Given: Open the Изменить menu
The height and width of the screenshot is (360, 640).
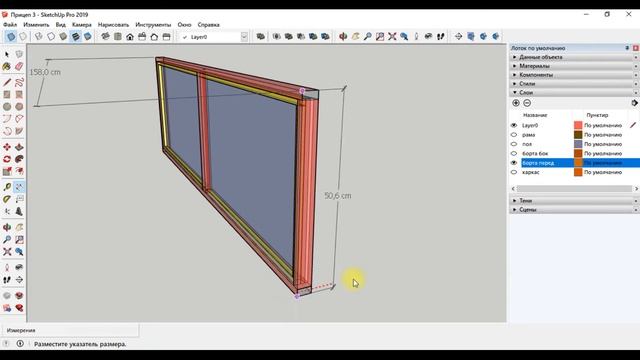Looking at the screenshot, I should pyautogui.click(x=36, y=25).
